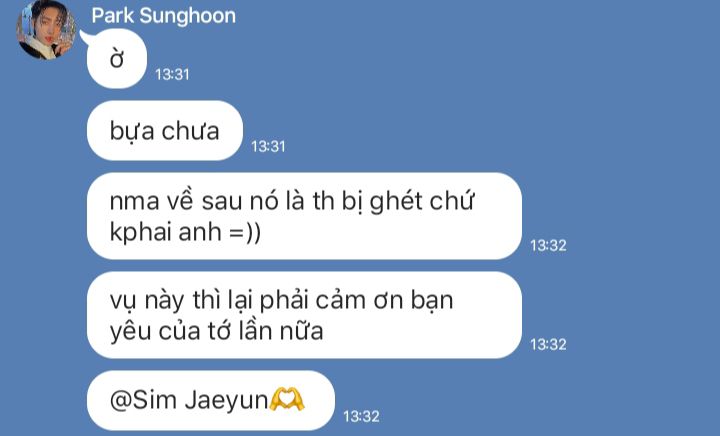Select the message starting with "vụ này thì"
Image resolution: width=720 pixels, height=436 pixels.
[304, 315]
